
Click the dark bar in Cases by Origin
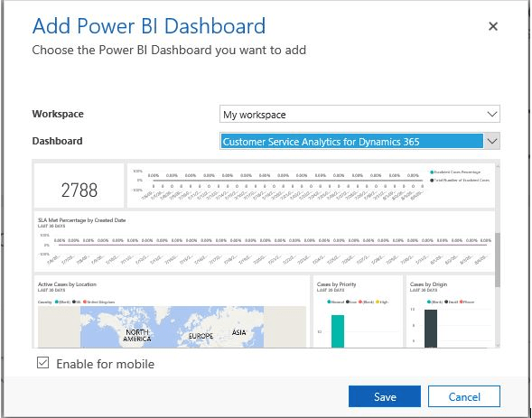coord(431,329)
